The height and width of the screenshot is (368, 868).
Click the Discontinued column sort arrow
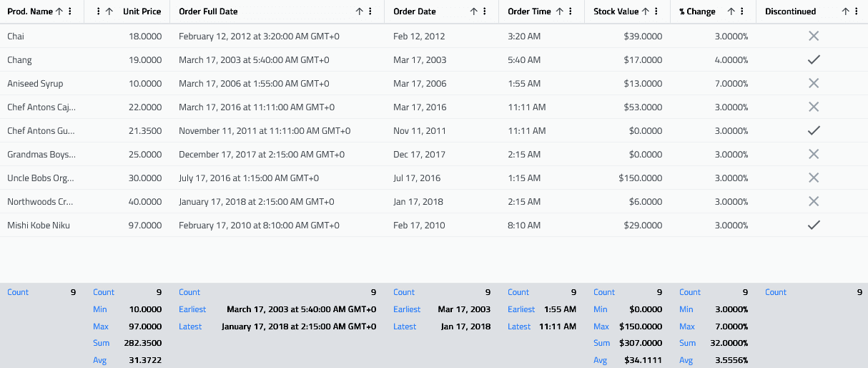tap(846, 11)
